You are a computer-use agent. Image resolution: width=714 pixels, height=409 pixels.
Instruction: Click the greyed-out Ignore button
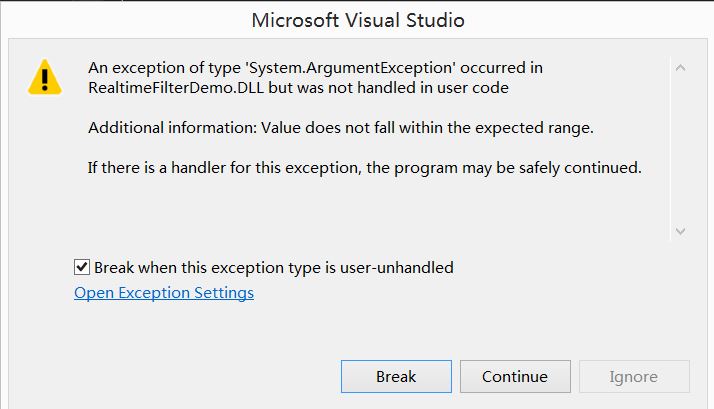click(634, 377)
